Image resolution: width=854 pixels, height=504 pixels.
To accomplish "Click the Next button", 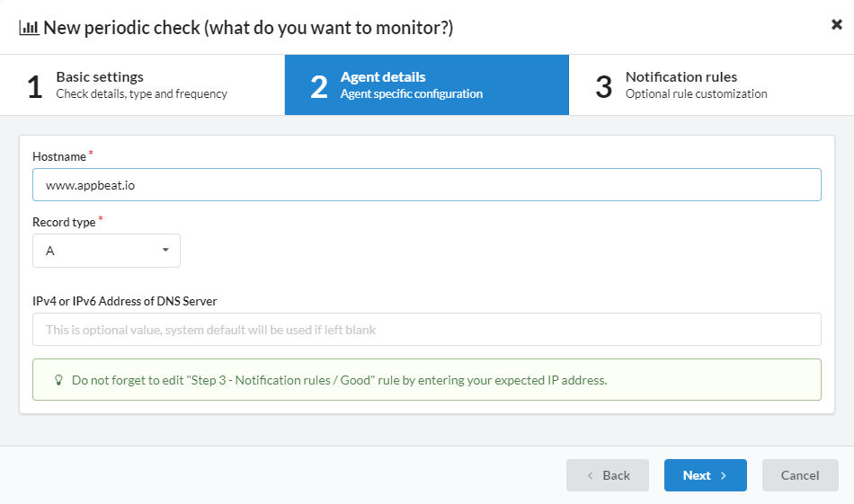I will pyautogui.click(x=706, y=475).
